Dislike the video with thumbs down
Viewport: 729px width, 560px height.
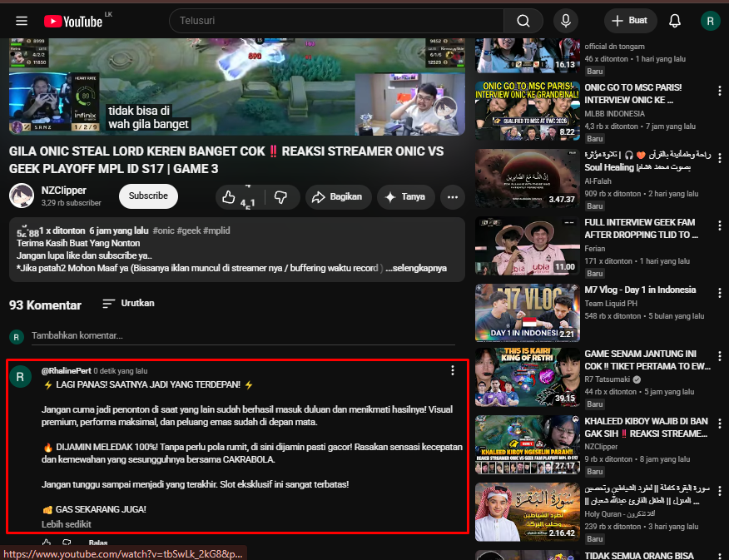tap(281, 197)
